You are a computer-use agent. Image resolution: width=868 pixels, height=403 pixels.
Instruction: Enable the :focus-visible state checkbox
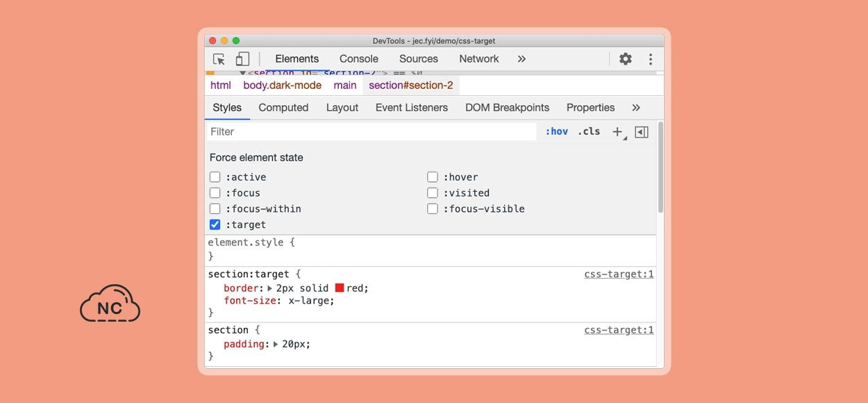click(433, 208)
